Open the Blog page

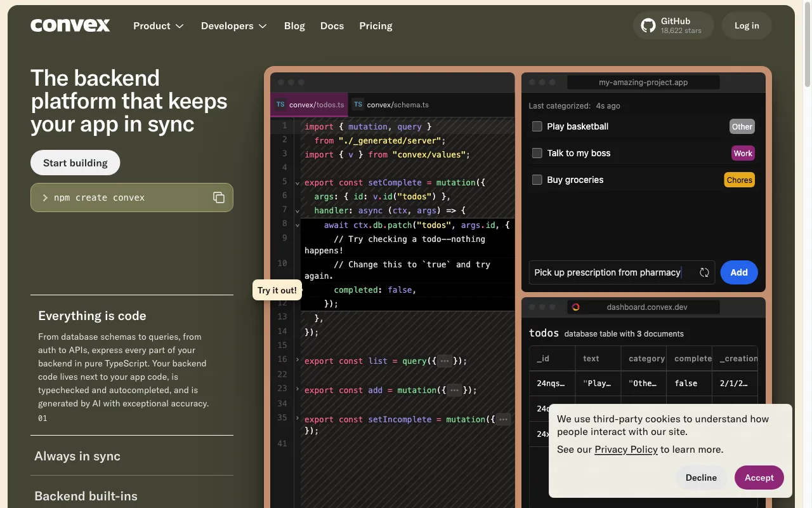point(294,26)
